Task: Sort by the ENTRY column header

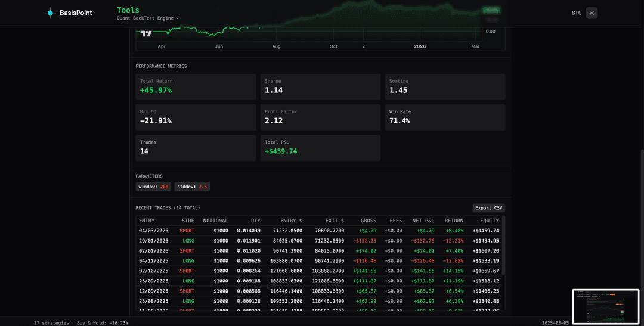Action: [x=147, y=221]
